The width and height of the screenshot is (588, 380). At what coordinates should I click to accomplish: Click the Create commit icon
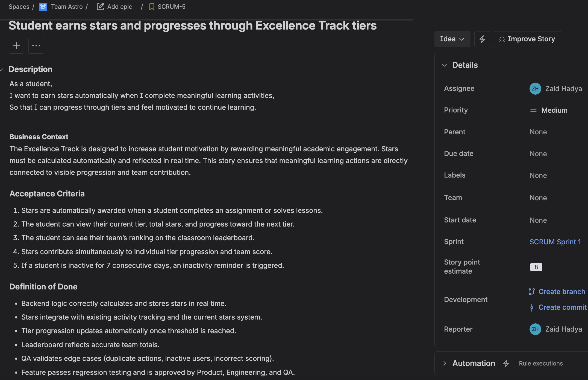[x=532, y=308]
